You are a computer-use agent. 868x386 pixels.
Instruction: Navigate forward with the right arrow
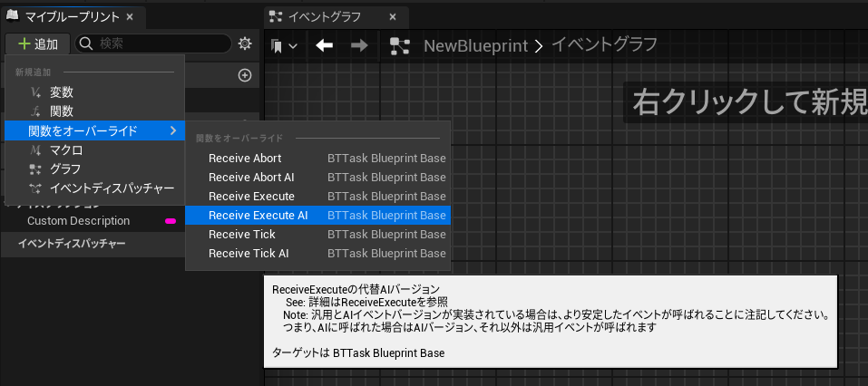pyautogui.click(x=359, y=45)
